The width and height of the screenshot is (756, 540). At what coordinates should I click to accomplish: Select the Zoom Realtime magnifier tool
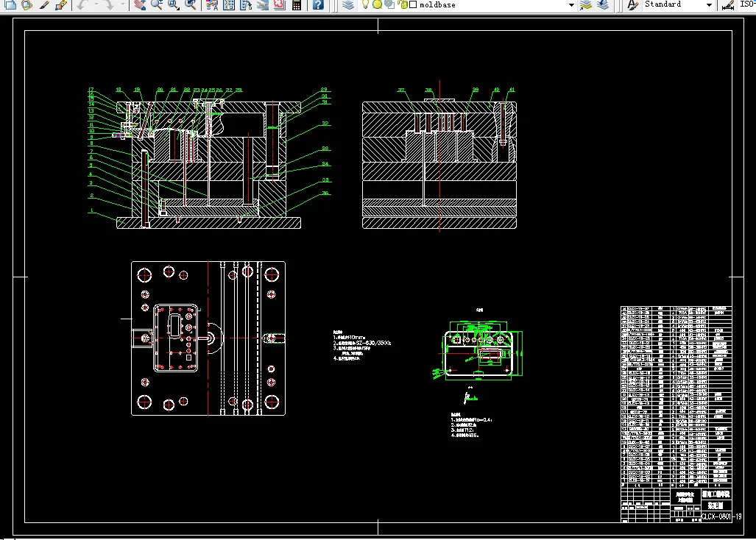pyautogui.click(x=157, y=4)
